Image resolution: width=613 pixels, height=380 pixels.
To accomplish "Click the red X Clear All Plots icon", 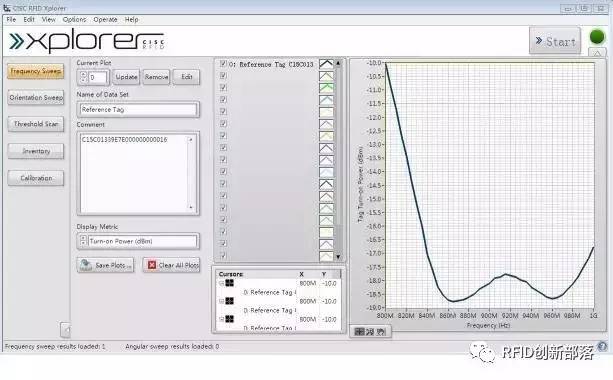I will point(152,265).
